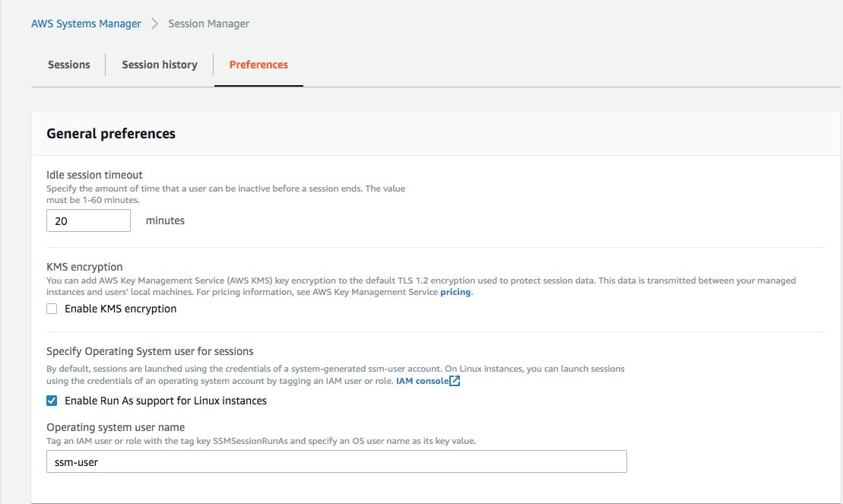Click the breadcrumb chevron separator
The image size is (843, 504).
pyautogui.click(x=154, y=24)
